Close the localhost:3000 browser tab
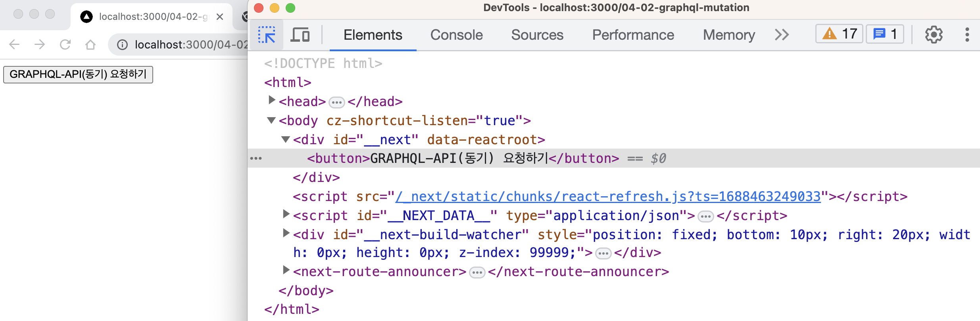980x321 pixels. (x=220, y=17)
